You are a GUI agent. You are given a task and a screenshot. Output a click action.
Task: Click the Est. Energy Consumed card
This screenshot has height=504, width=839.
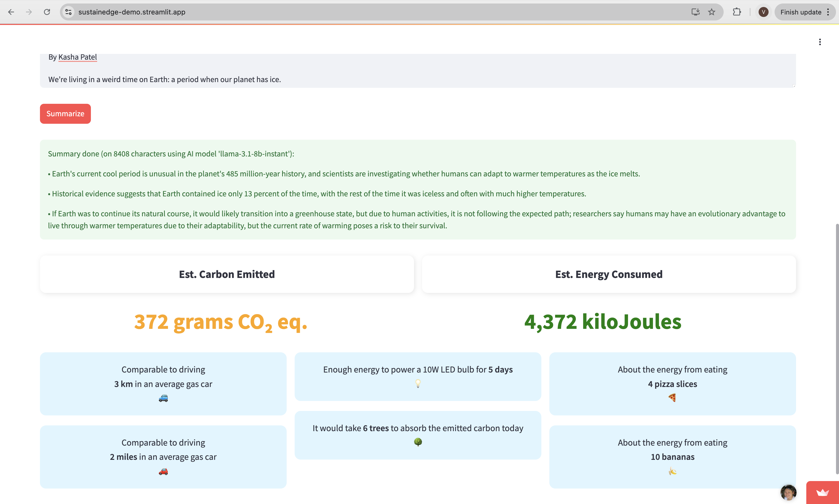click(608, 274)
